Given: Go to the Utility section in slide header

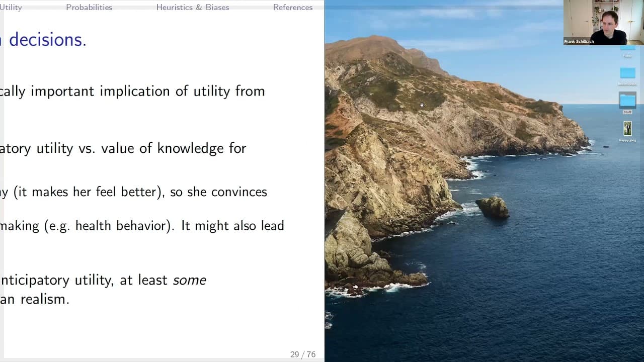Looking at the screenshot, I should pyautogui.click(x=11, y=8).
